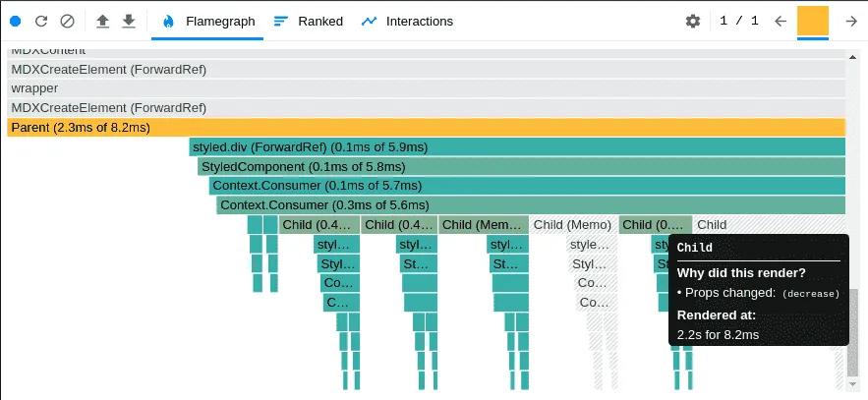This screenshot has height=400, width=868.
Task: Click the commit counter 1 / 1 field
Action: [739, 21]
